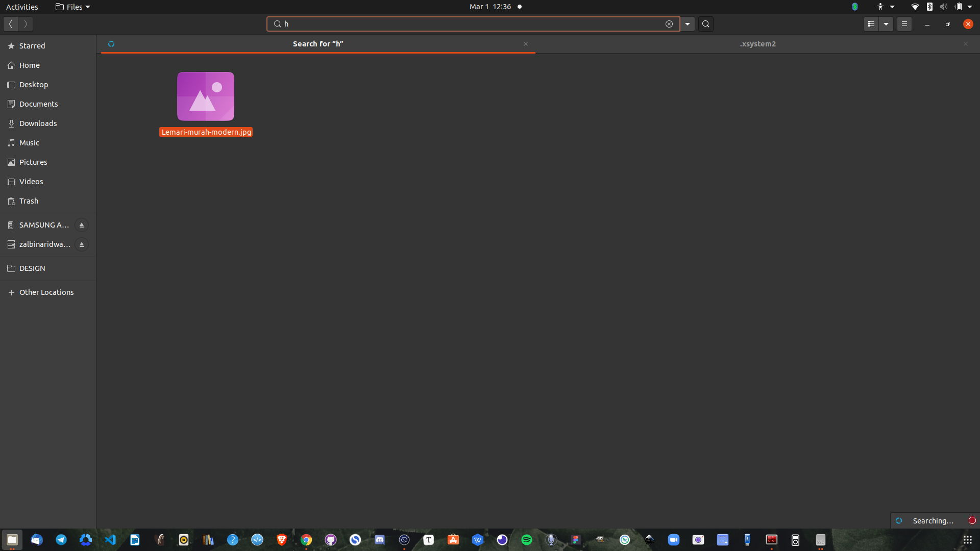This screenshot has height=551, width=980.
Task: Open the hamburger main menu
Action: click(x=904, y=24)
